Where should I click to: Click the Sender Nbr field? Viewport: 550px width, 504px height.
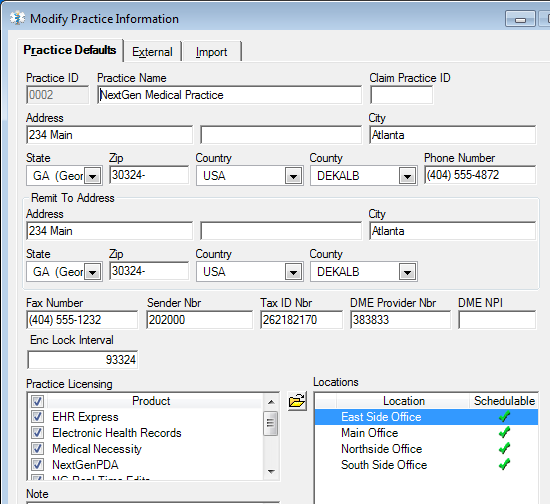click(199, 320)
